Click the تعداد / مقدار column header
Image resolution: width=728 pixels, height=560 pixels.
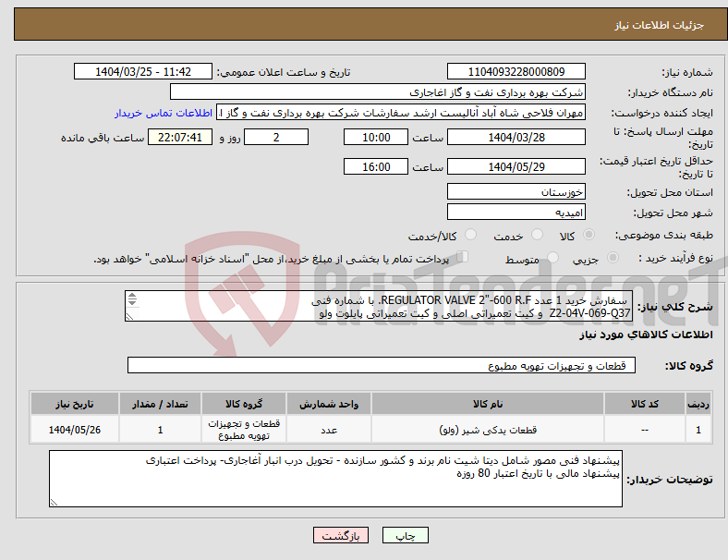[x=160, y=404]
